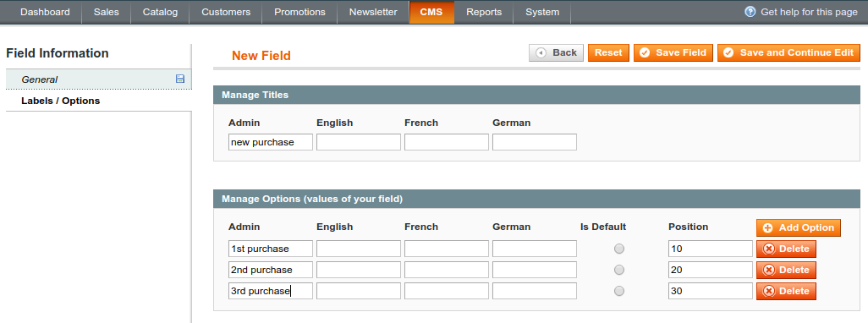Image resolution: width=868 pixels, height=323 pixels.
Task: Select the Labels / Options tab
Action: point(99,101)
